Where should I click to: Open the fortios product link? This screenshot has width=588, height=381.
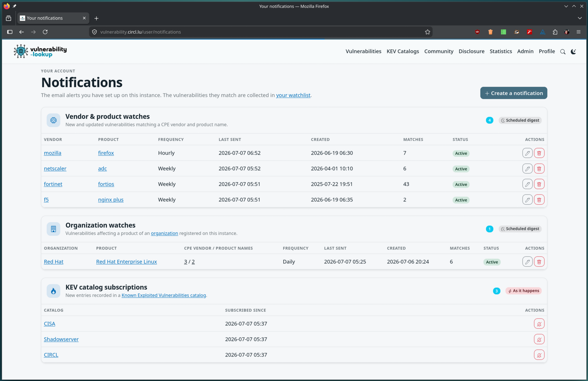coord(106,184)
